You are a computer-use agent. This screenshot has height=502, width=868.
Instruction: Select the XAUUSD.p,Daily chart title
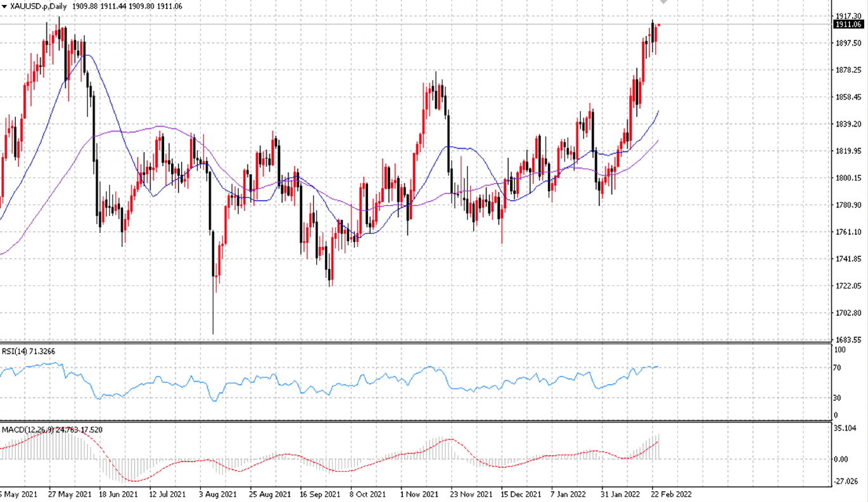39,5
